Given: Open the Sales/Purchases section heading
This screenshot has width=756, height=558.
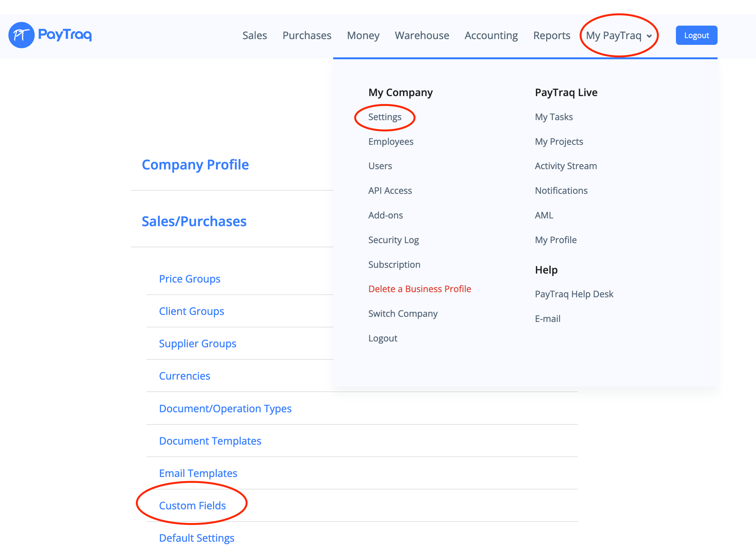Looking at the screenshot, I should 194,222.
